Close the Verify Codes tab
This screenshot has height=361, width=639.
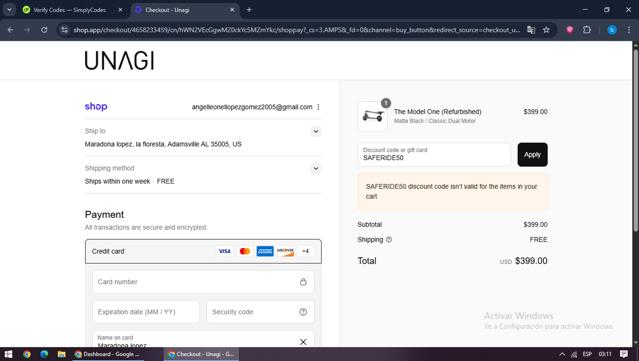(x=120, y=10)
